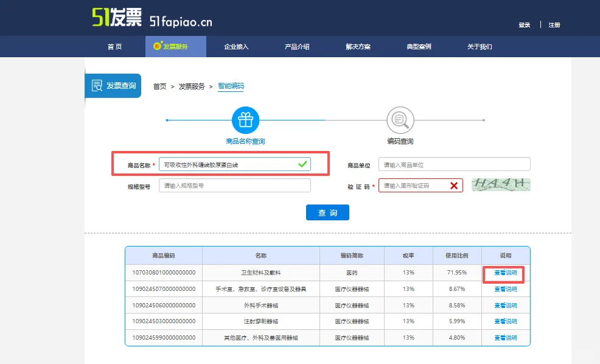The width and height of the screenshot is (600, 364).
Task: Select the 关于我们 navigation entry
Action: (x=478, y=46)
